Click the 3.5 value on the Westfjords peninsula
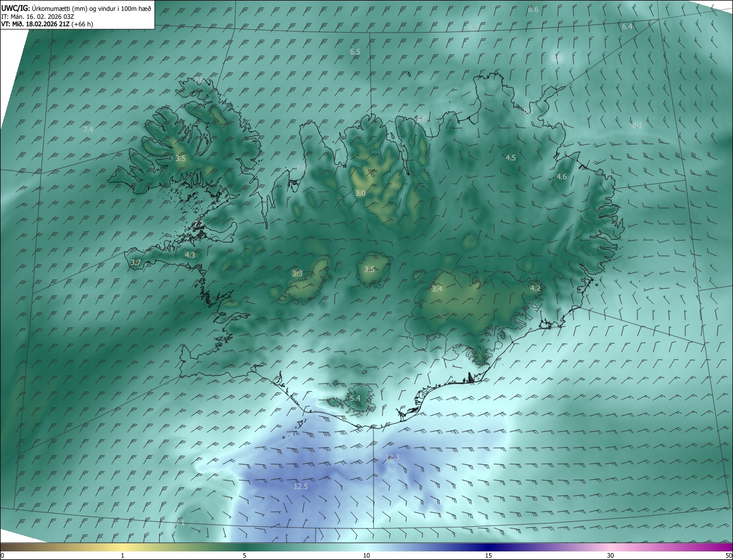 pos(180,158)
